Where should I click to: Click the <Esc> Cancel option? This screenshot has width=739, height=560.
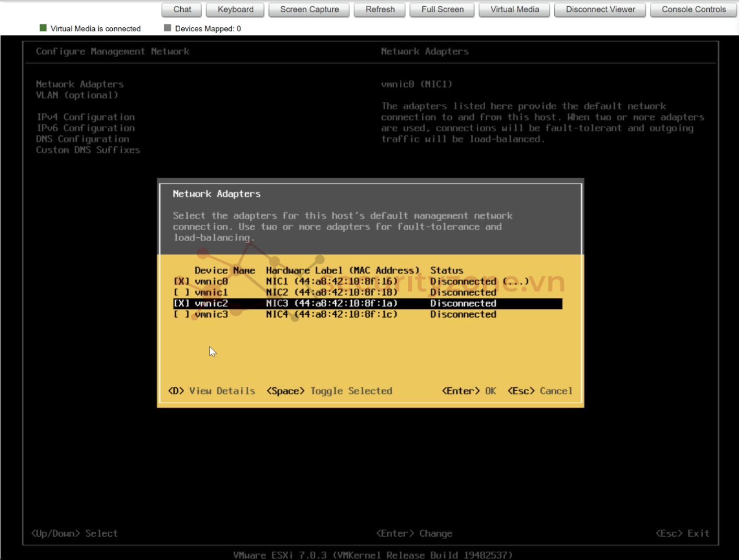540,391
